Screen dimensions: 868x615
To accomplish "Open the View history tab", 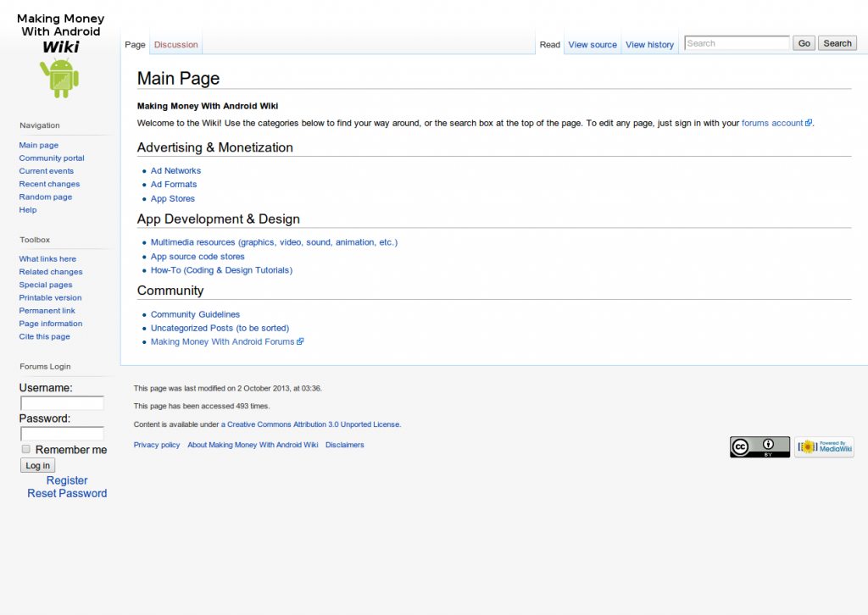I will [x=649, y=45].
